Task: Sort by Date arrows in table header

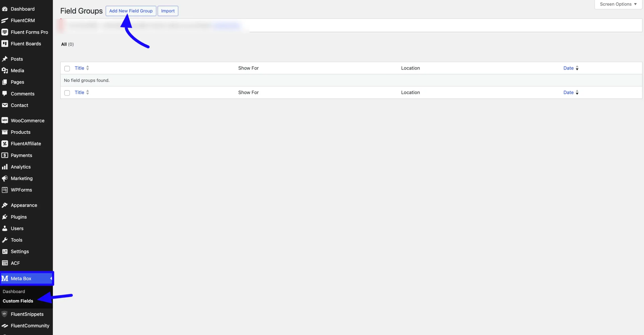Action: [577, 68]
